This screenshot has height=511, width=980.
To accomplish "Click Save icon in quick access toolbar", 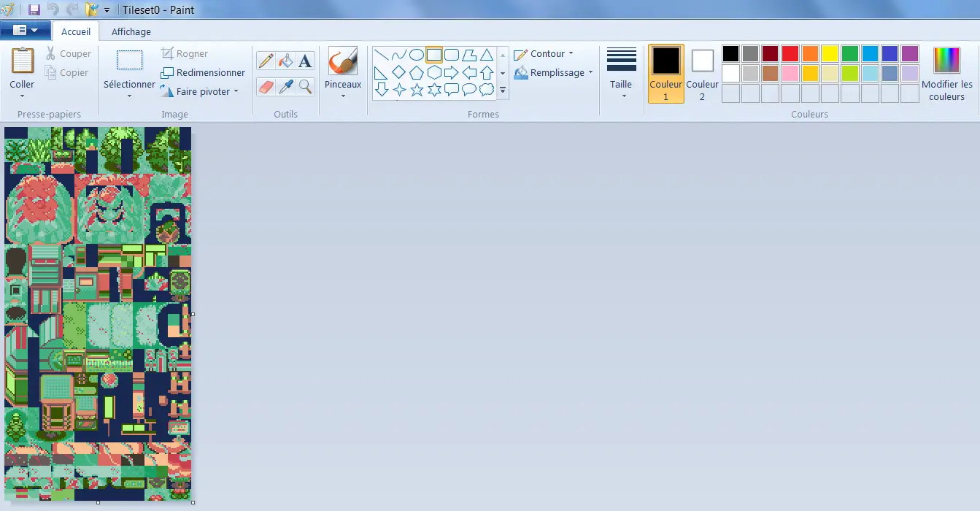I will coord(34,10).
